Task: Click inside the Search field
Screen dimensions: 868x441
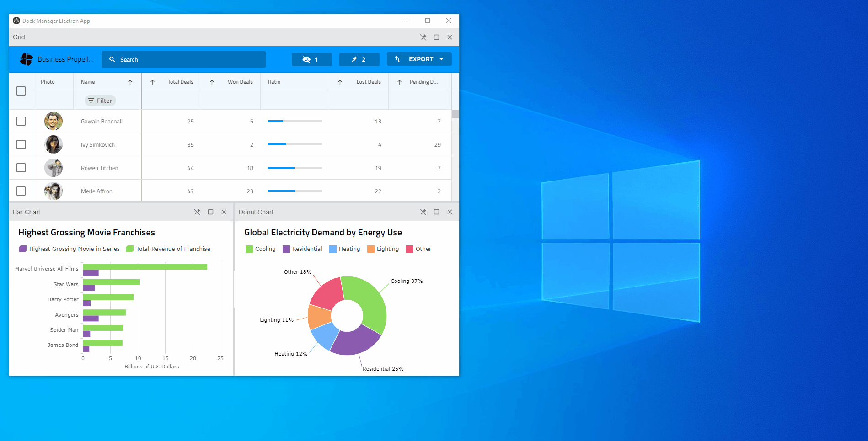Action: click(183, 59)
